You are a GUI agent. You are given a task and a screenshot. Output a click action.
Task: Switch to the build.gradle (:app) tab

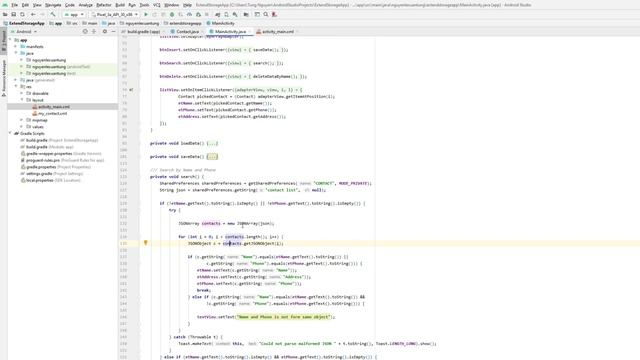click(143, 31)
